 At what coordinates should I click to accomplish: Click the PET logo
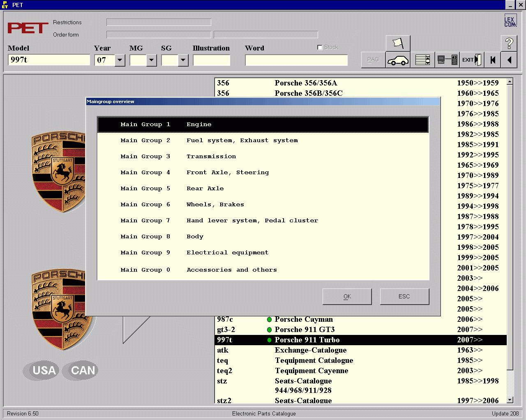(x=28, y=28)
